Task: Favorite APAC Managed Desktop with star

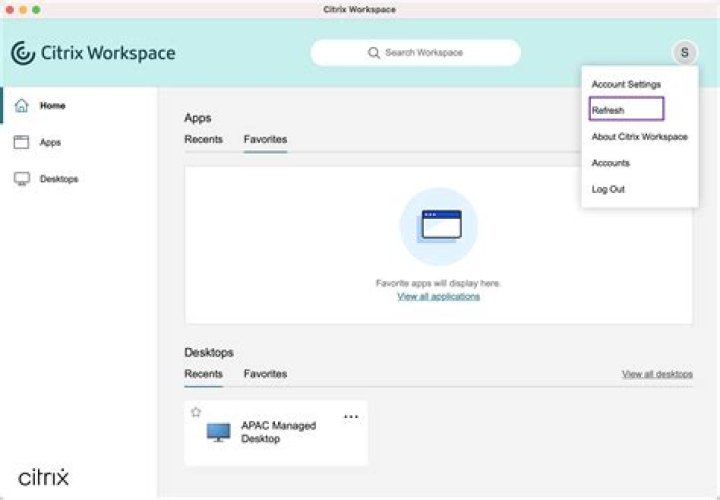Action: tap(196, 412)
